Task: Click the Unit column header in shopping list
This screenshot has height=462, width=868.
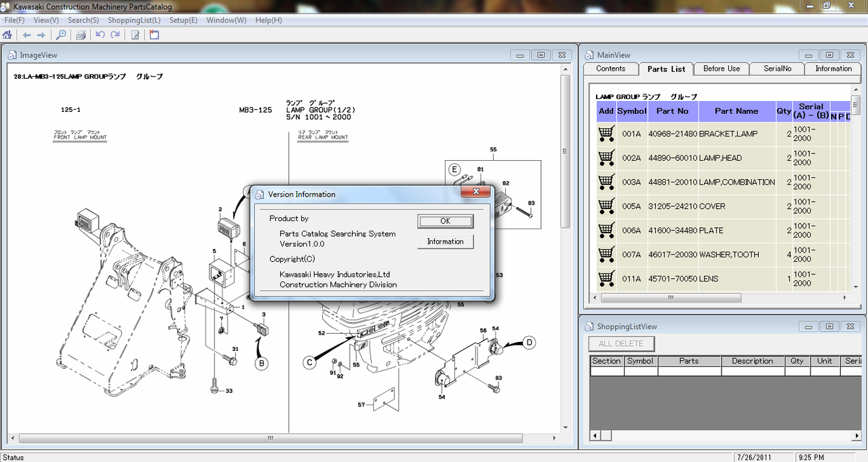Action: [x=825, y=361]
